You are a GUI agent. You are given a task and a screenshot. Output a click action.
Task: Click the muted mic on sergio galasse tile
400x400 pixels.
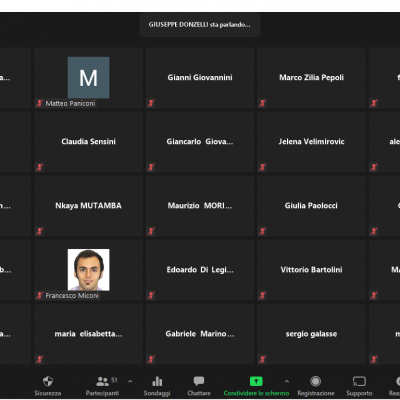tap(262, 359)
